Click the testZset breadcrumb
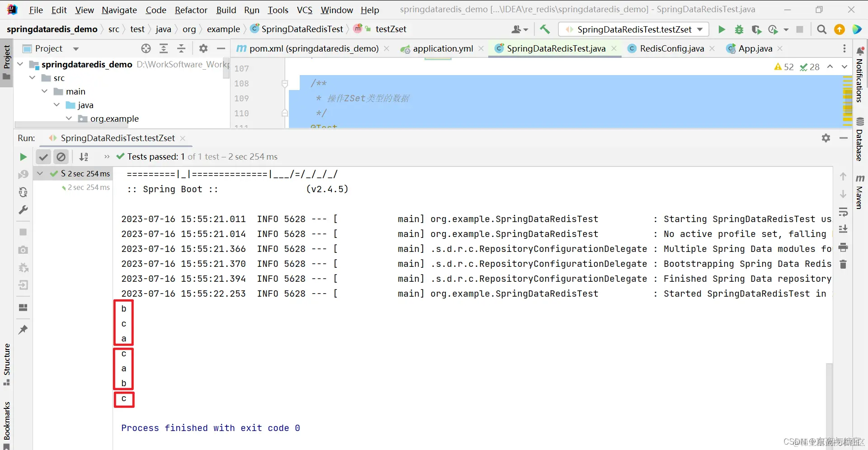Viewport: 868px width, 450px height. (391, 29)
